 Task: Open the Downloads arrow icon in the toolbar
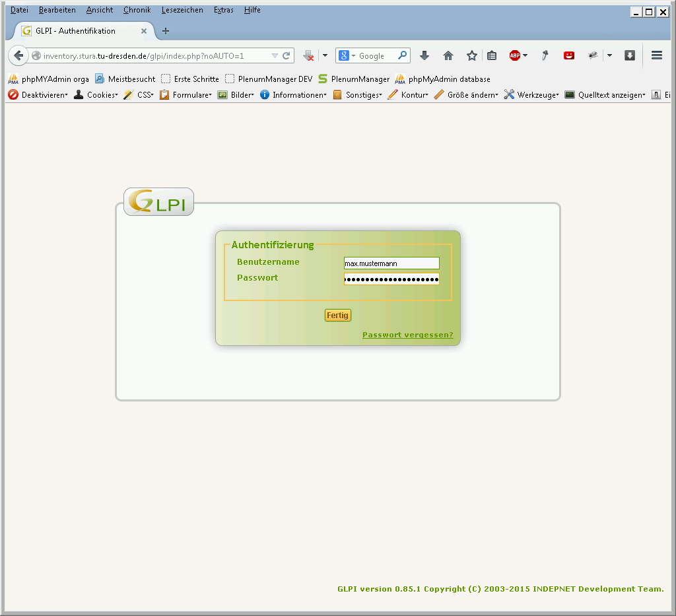[x=424, y=56]
